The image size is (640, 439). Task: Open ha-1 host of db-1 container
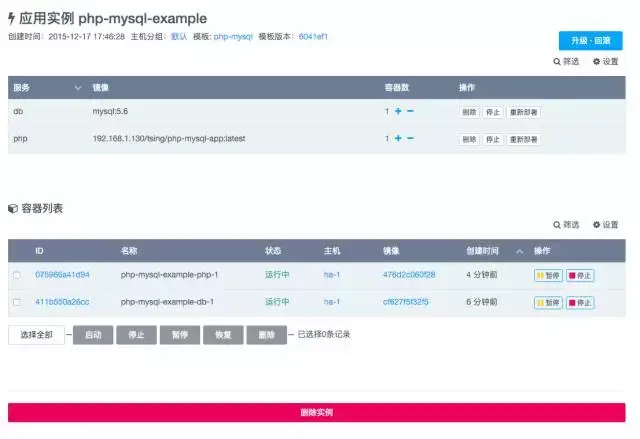pos(332,302)
